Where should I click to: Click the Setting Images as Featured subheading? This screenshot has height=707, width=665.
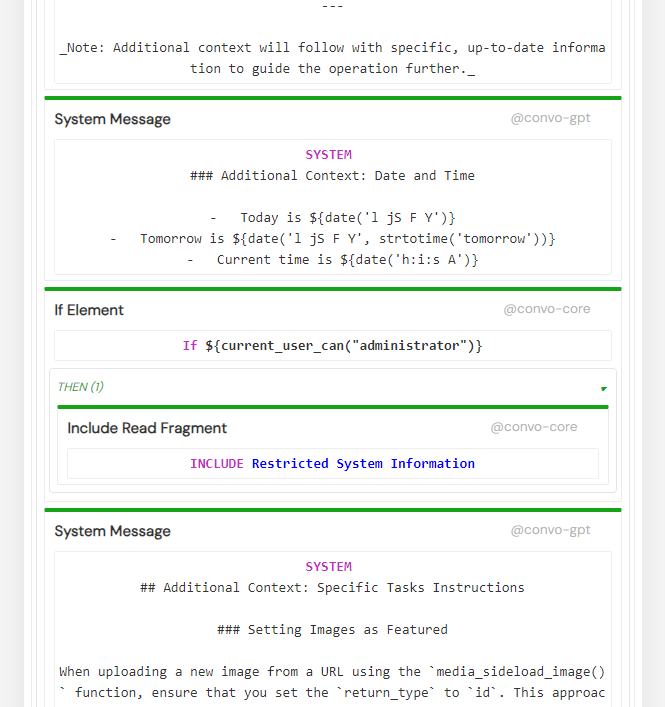(332, 629)
